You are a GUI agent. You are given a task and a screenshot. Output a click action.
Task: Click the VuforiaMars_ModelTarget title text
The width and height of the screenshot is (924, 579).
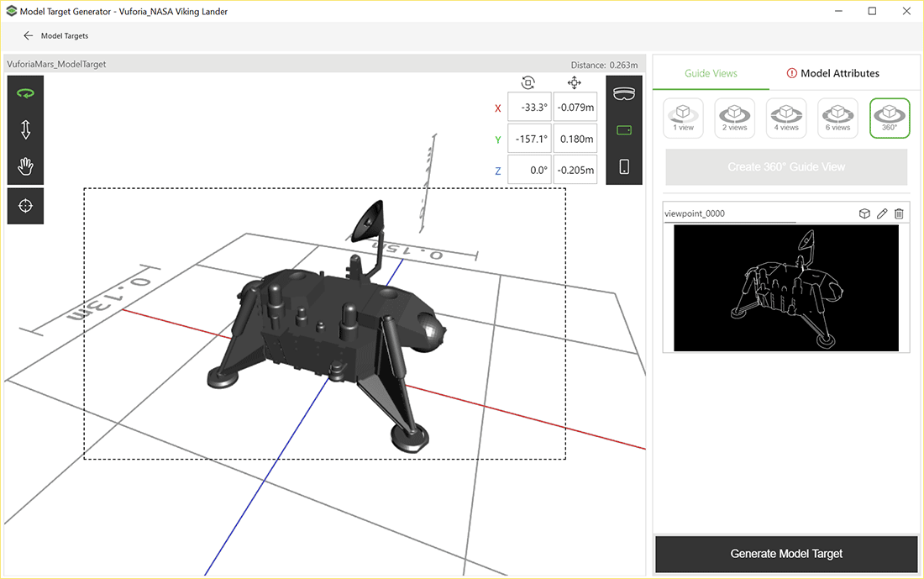(x=56, y=64)
